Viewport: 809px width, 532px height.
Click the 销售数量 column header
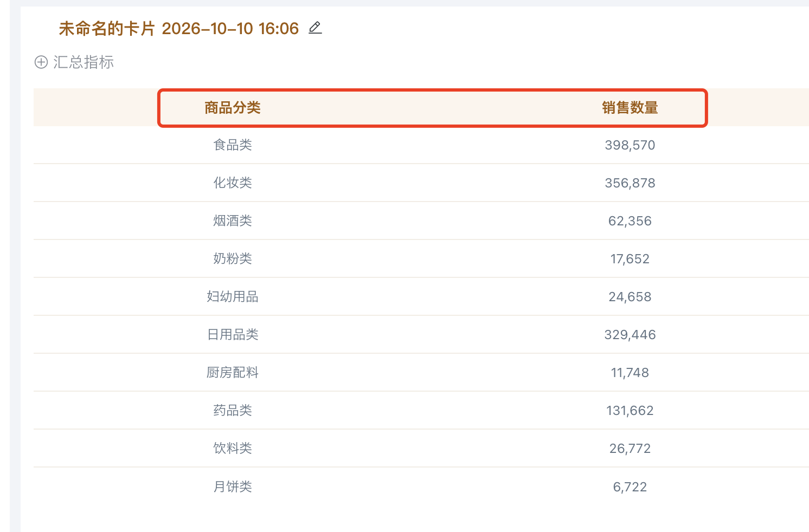tap(630, 108)
